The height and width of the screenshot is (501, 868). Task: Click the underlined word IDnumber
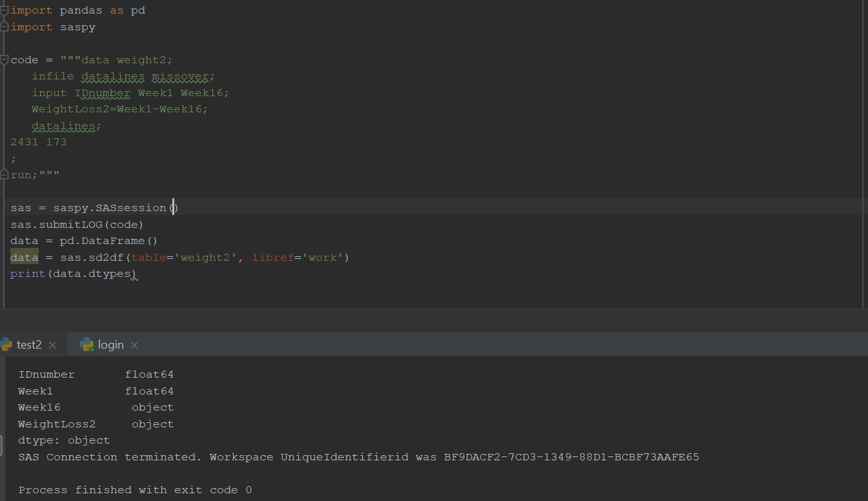pyautogui.click(x=103, y=92)
